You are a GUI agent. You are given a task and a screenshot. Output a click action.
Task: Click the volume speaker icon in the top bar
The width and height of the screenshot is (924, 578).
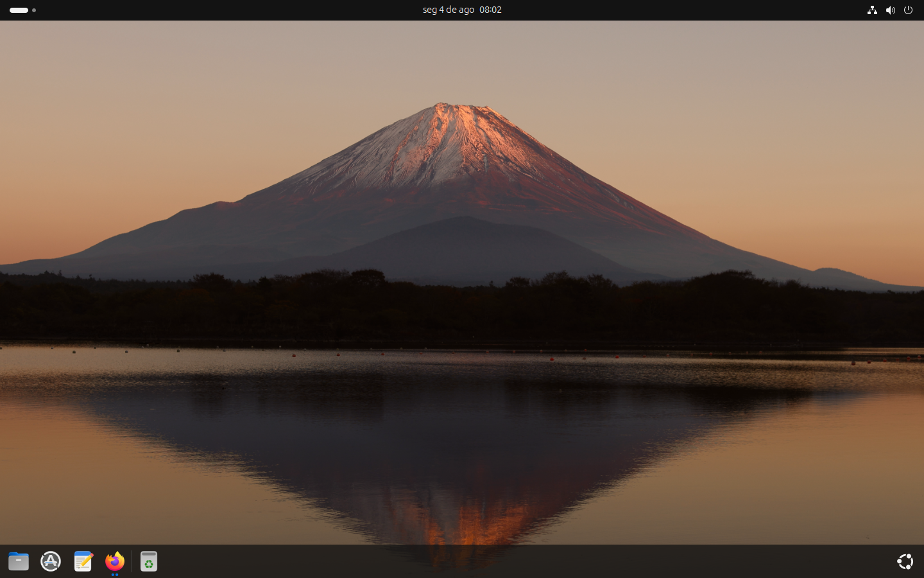890,10
